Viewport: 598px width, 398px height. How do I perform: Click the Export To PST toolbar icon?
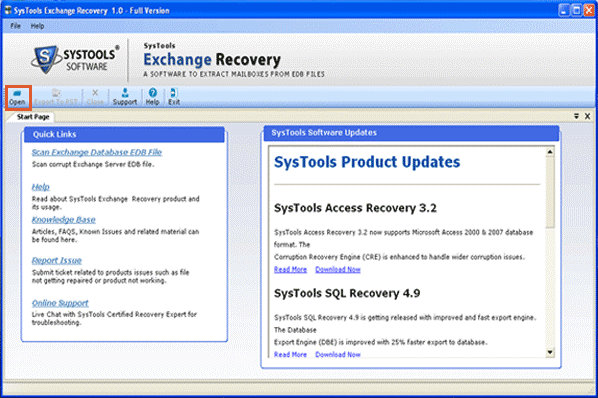[56, 98]
